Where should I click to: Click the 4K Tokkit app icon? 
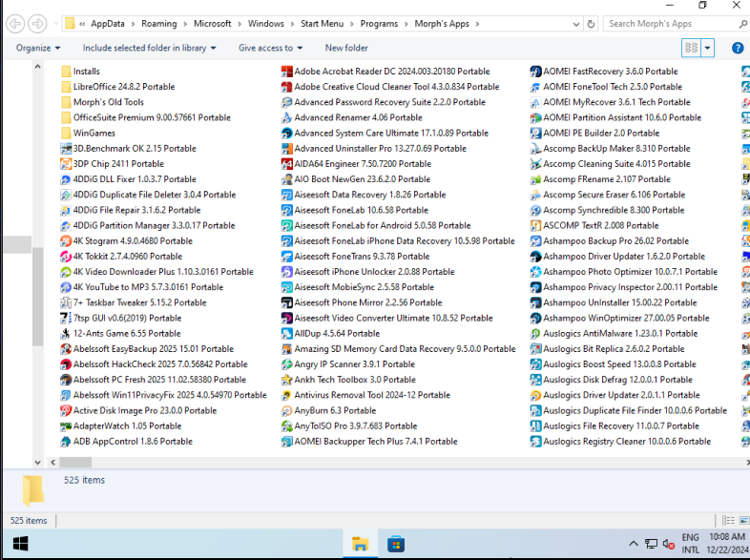point(66,257)
